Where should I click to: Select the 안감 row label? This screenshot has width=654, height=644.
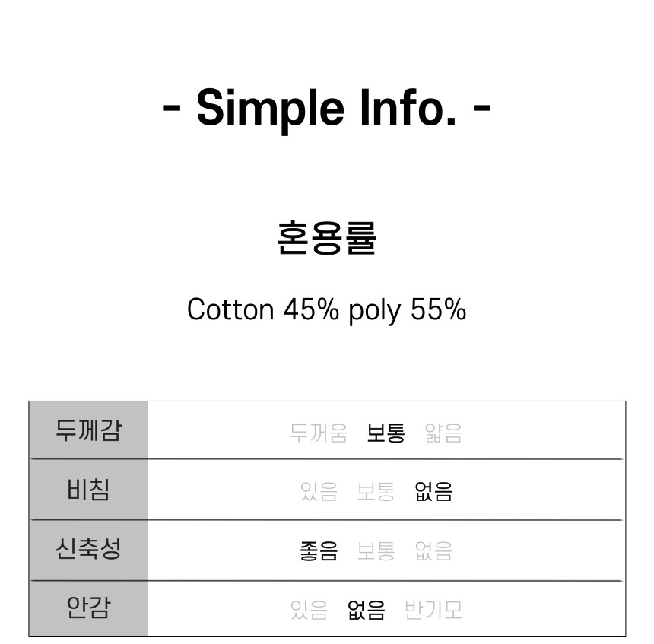88,608
